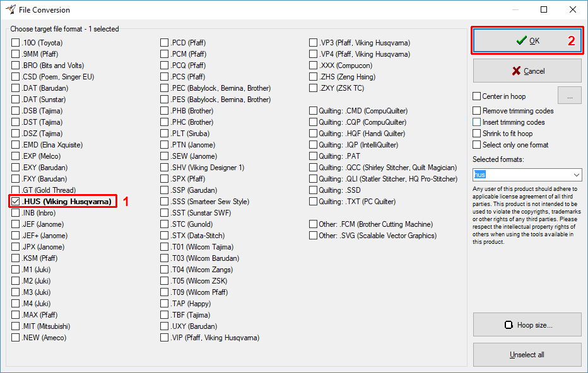
Task: Check the .PCD (Pfaff) format
Action: pos(164,43)
